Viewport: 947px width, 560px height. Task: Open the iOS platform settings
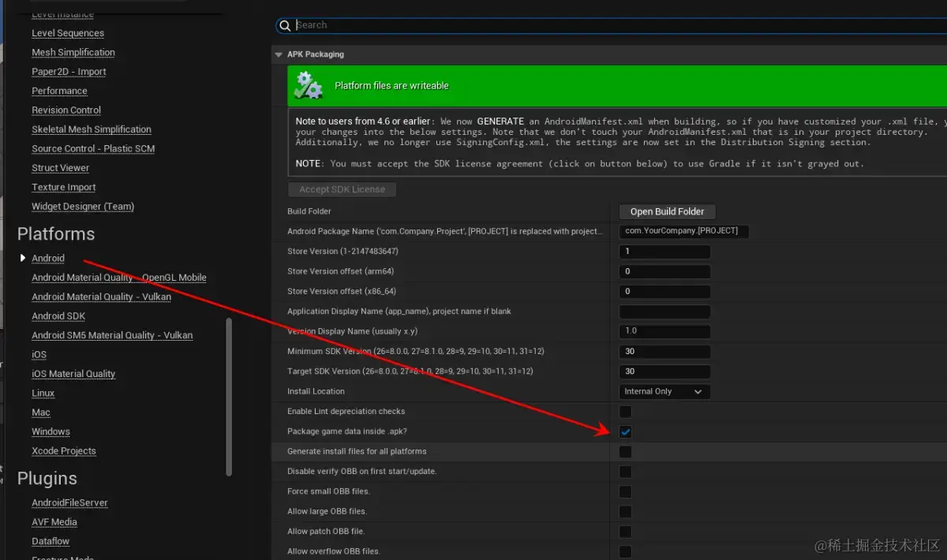pyautogui.click(x=39, y=355)
